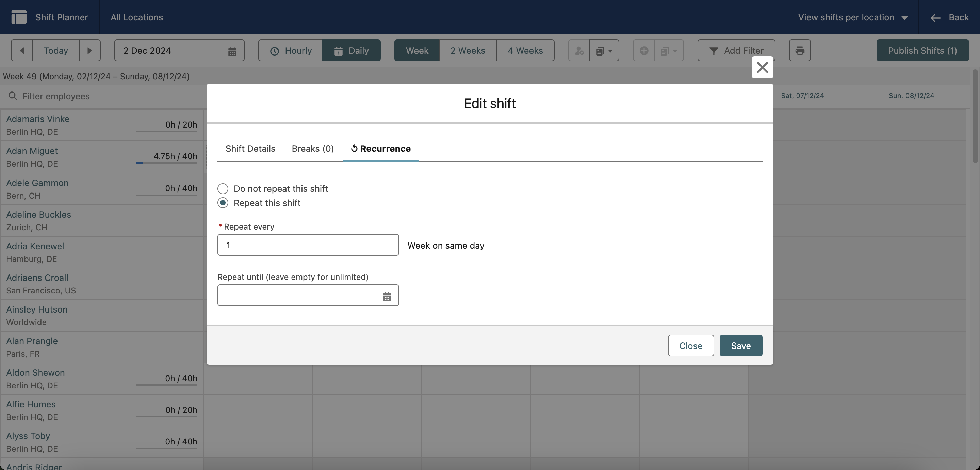Screen dimensions: 980x470
Task: Dismiss the Edit shift dialog with X
Action: tap(762, 67)
